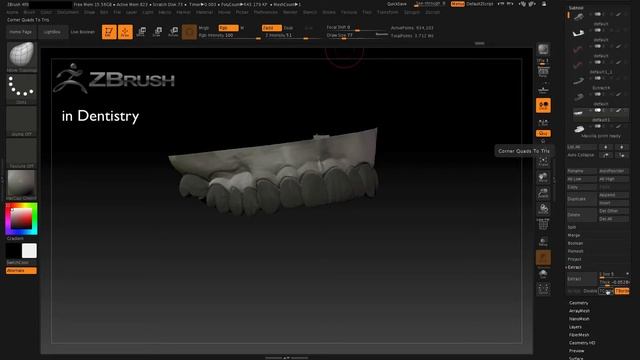Expand the Merge section
This screenshot has height=360, width=640.
click(573, 236)
